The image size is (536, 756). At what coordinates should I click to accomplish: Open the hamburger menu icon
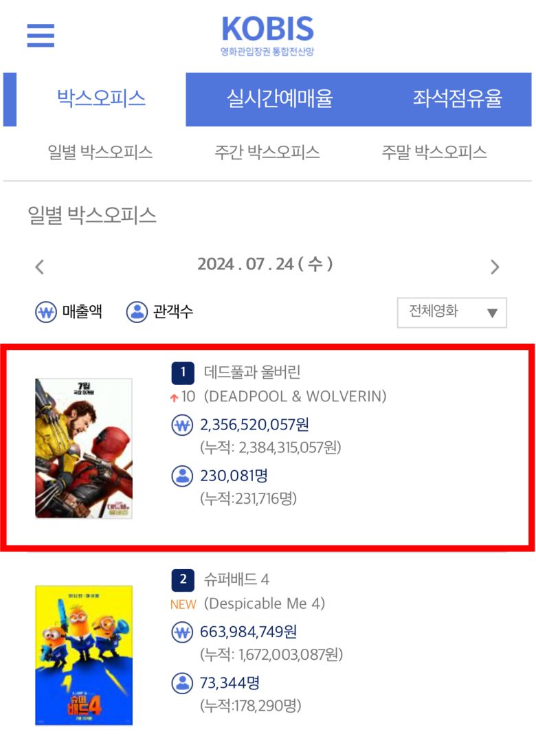[41, 35]
